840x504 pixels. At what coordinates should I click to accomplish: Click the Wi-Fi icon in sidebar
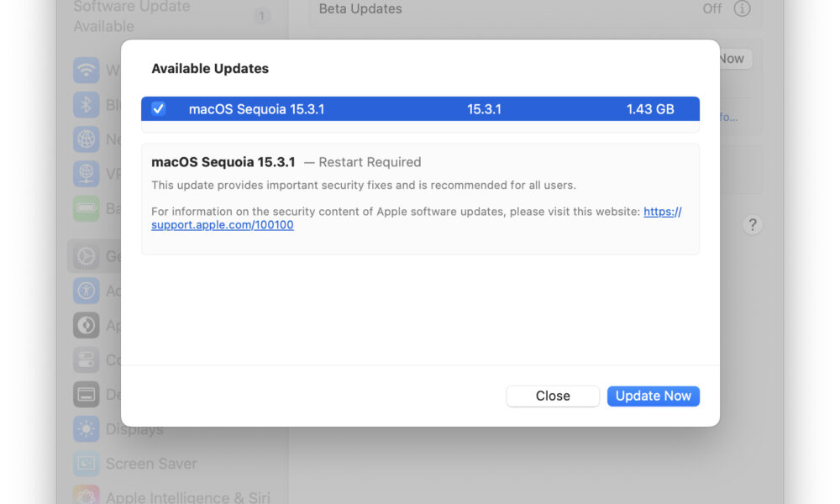coord(87,71)
